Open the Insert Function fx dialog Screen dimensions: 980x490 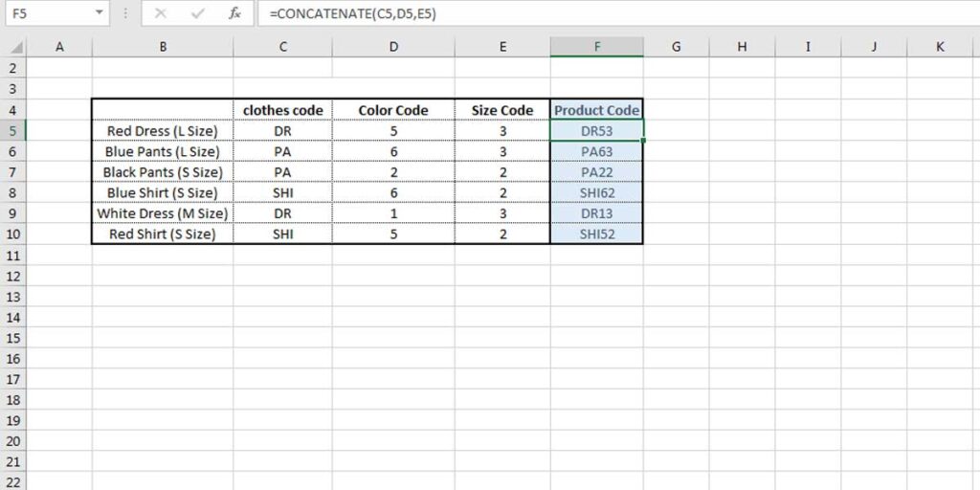tap(234, 13)
